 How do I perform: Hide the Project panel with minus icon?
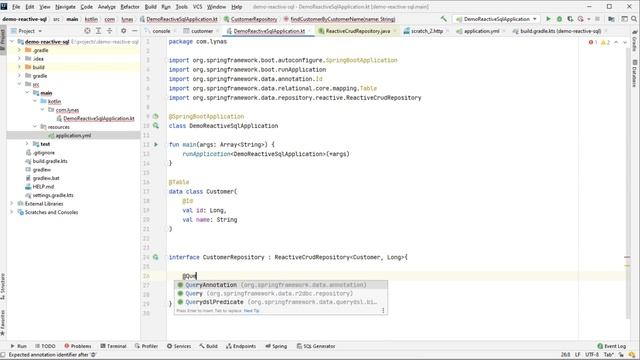[x=135, y=31]
